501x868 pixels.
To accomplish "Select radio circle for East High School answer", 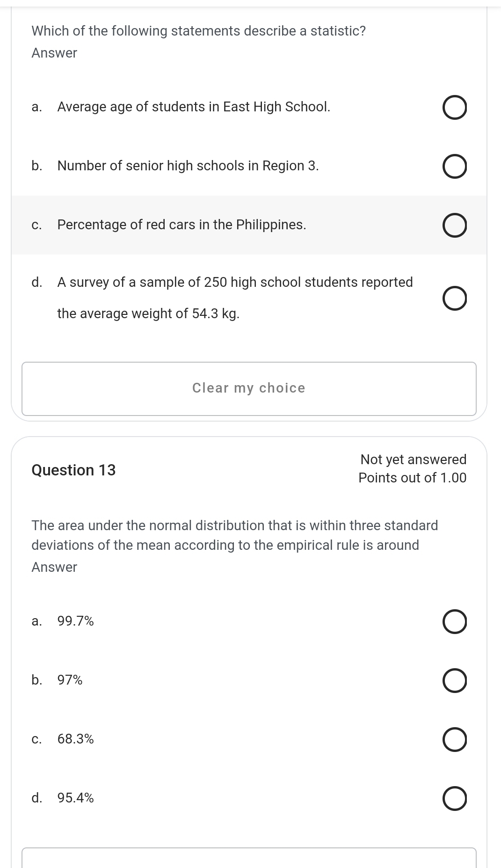I will pos(454,108).
